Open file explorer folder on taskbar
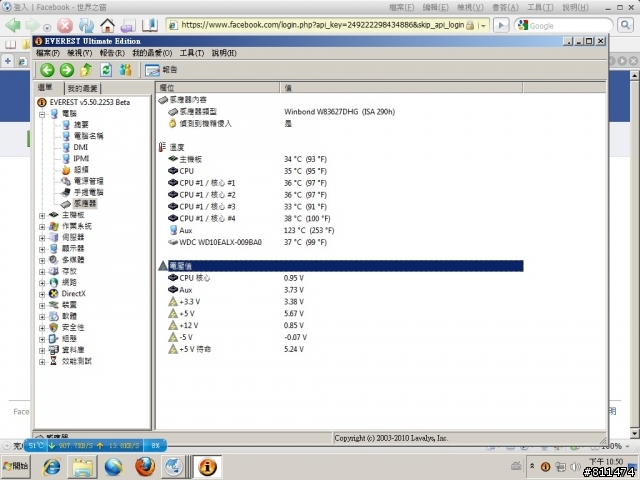The width and height of the screenshot is (640, 480). pos(83,467)
